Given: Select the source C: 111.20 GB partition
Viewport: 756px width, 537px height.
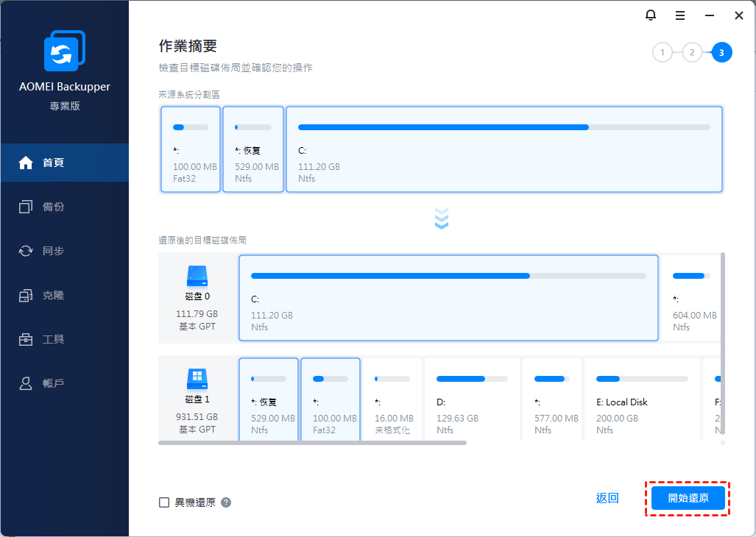Looking at the screenshot, I should click(x=504, y=149).
